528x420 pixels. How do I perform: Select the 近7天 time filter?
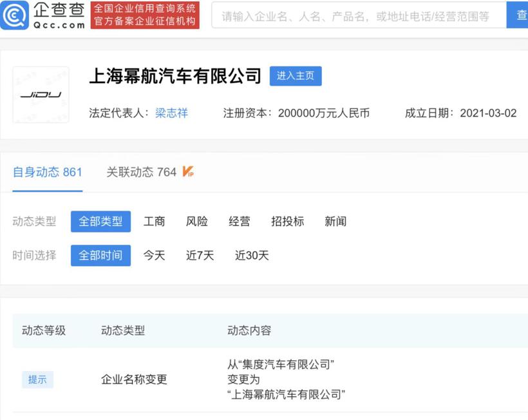pyautogui.click(x=200, y=256)
